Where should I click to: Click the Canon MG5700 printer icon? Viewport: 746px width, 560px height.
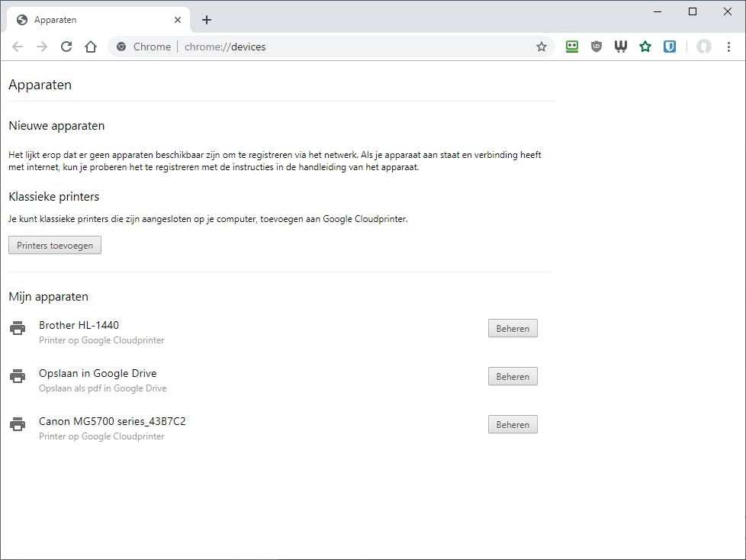(x=18, y=425)
